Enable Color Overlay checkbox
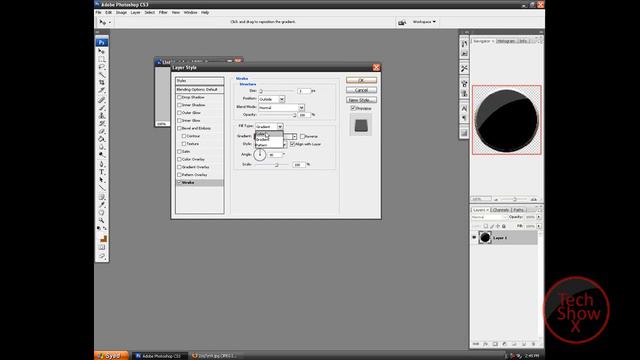This screenshot has width=640, height=360. 179,159
